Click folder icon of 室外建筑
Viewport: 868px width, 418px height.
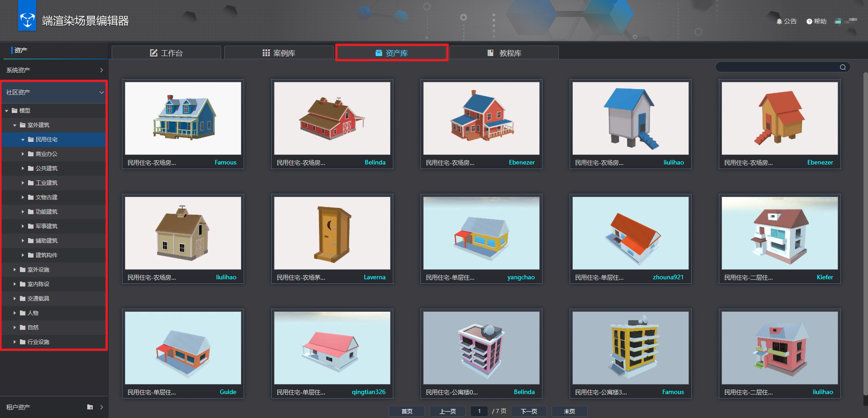click(23, 125)
